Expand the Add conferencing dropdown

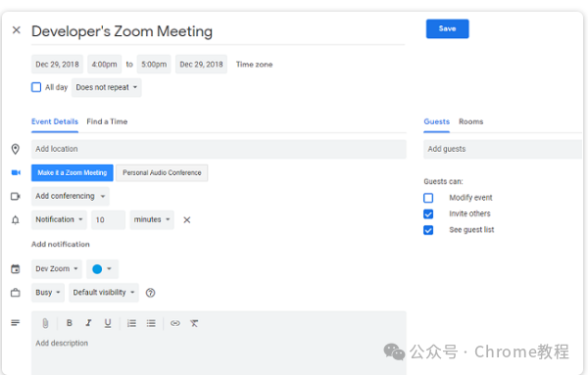[71, 196]
